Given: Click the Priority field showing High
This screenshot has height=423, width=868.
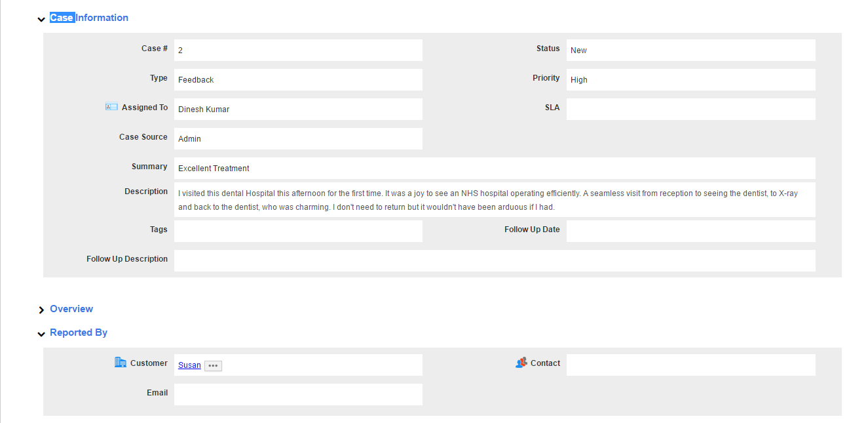Looking at the screenshot, I should (x=690, y=80).
